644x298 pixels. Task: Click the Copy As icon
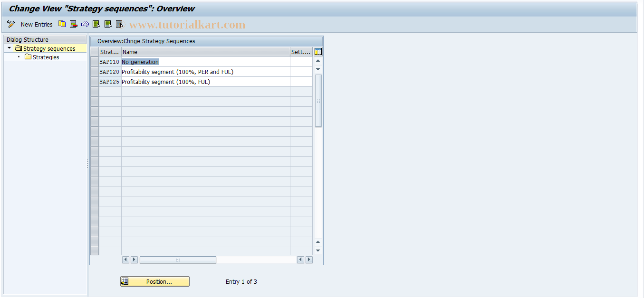click(61, 24)
